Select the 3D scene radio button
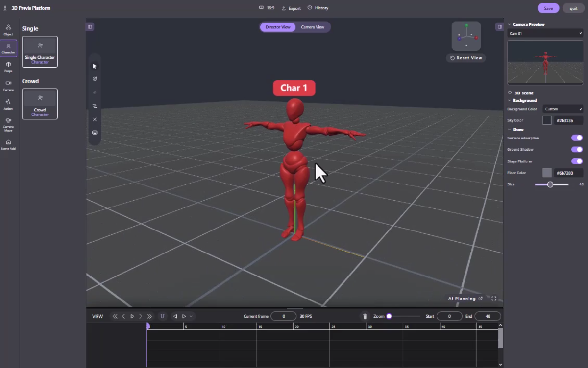This screenshot has width=588, height=368. pos(510,92)
